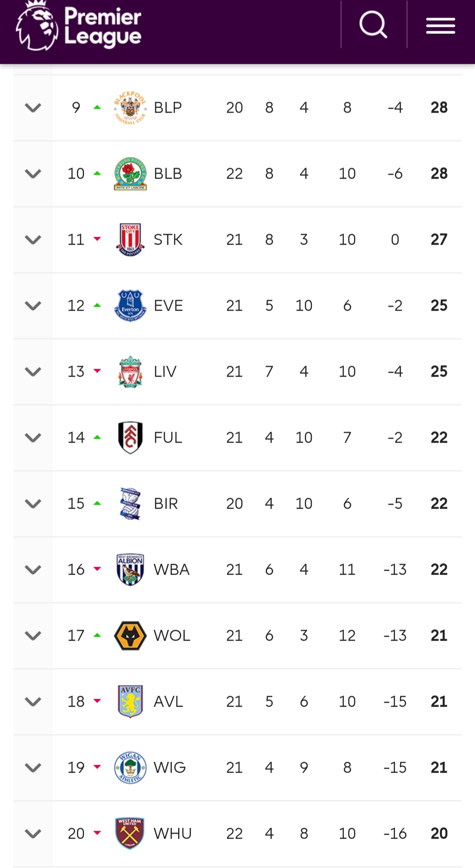Open the EVE team link
This screenshot has width=475, height=868.
click(168, 306)
